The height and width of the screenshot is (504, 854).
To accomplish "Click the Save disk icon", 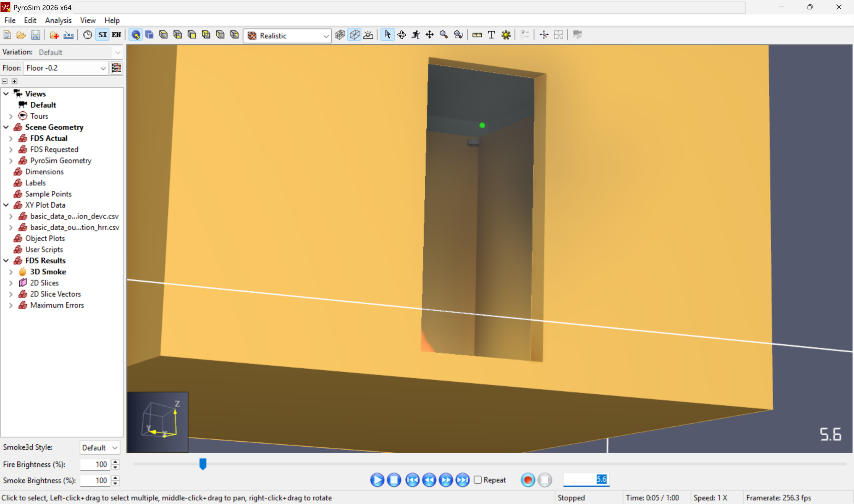I will coord(35,35).
